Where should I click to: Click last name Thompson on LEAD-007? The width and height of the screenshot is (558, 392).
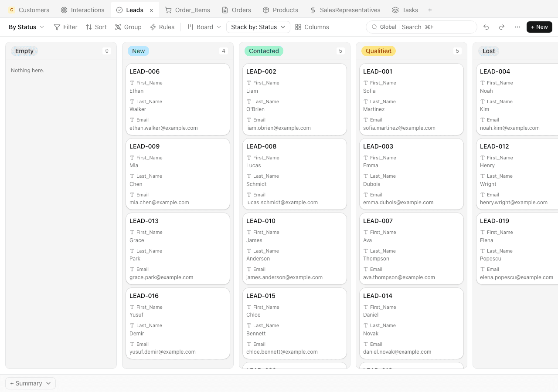(x=376, y=259)
